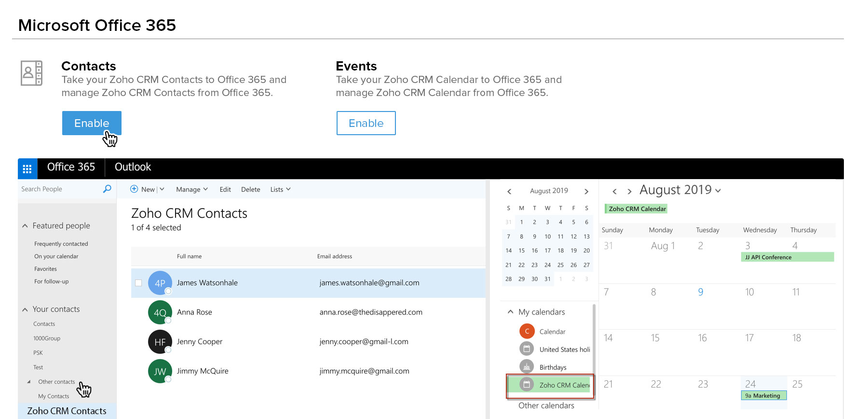
Task: Open the Lists dropdown menu
Action: (x=280, y=189)
